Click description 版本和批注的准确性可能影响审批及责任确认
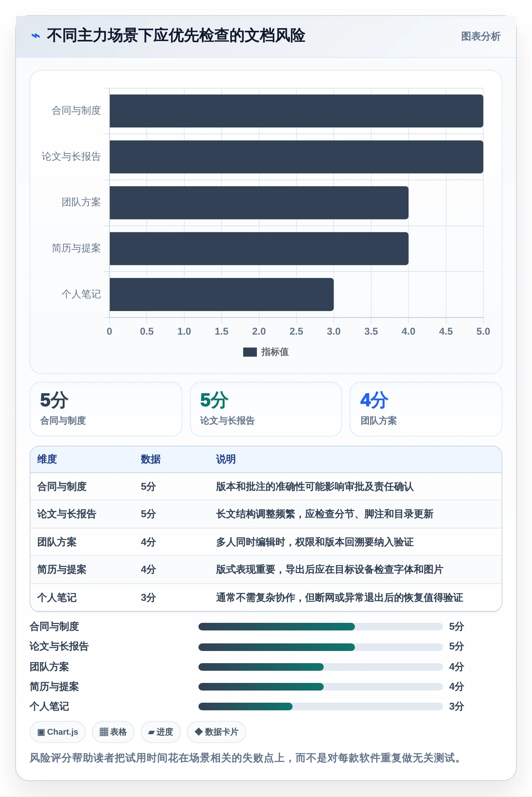532x797 pixels. click(x=315, y=487)
